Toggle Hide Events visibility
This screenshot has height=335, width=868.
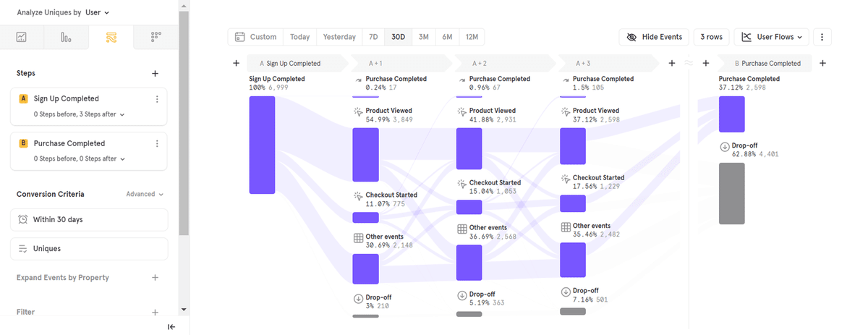point(654,37)
